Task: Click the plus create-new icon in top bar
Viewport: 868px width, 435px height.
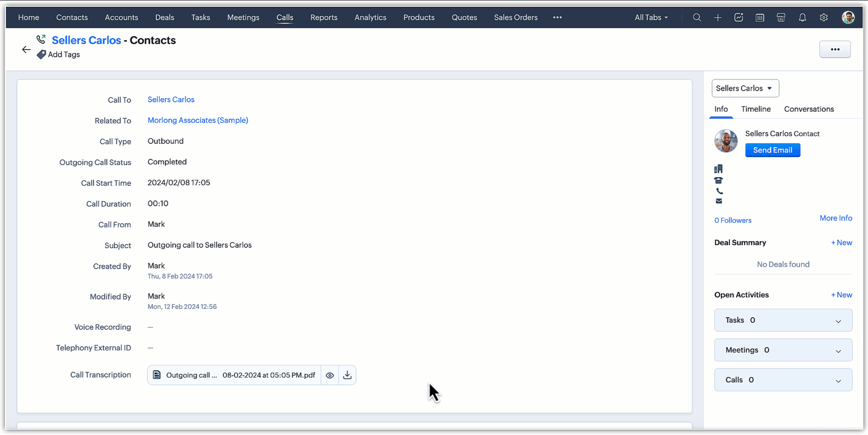Action: point(718,17)
